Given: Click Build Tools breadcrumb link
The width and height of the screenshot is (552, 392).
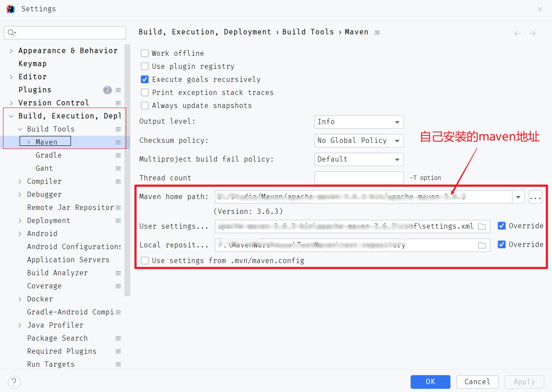Looking at the screenshot, I should [x=308, y=32].
